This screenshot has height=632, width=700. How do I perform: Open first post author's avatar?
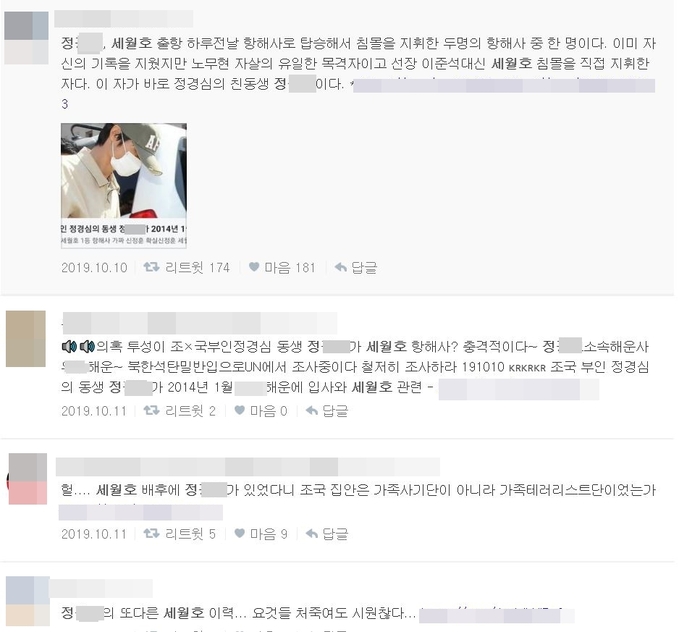coord(26,38)
